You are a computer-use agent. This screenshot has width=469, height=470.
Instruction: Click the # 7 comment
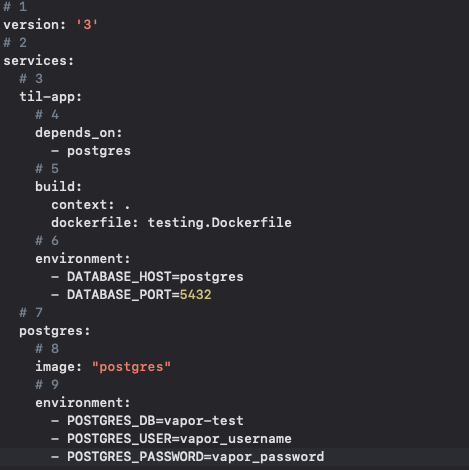(x=31, y=313)
